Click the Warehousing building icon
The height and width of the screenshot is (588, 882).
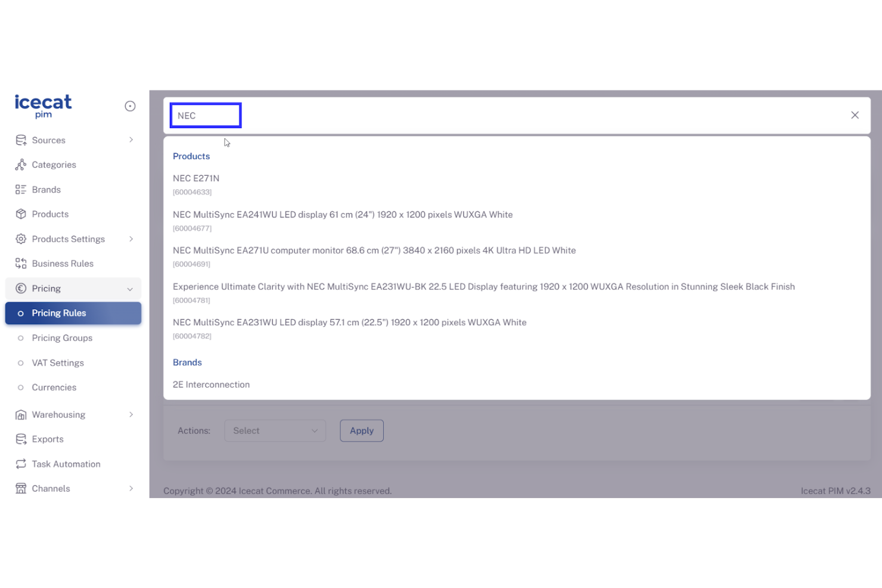coord(21,415)
